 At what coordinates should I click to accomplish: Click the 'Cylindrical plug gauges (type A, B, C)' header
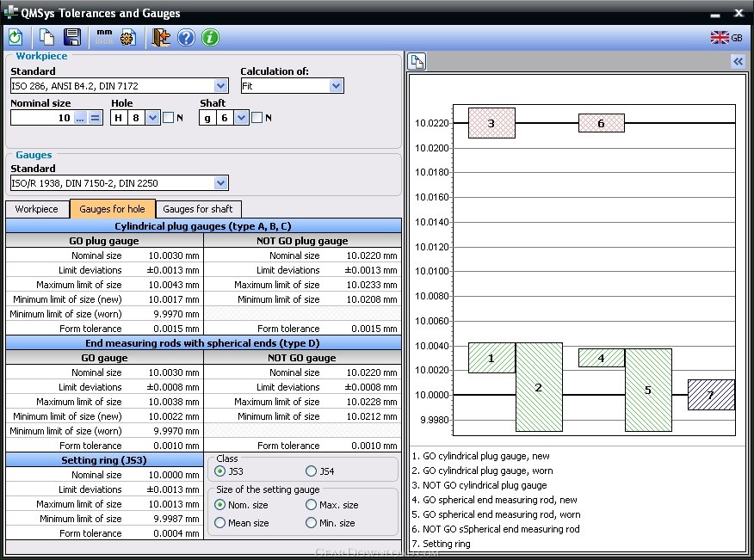pyautogui.click(x=203, y=226)
